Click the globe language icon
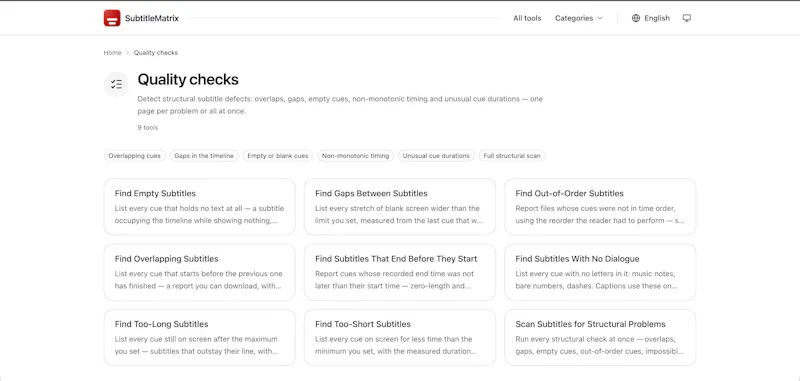800x381 pixels. (x=636, y=18)
